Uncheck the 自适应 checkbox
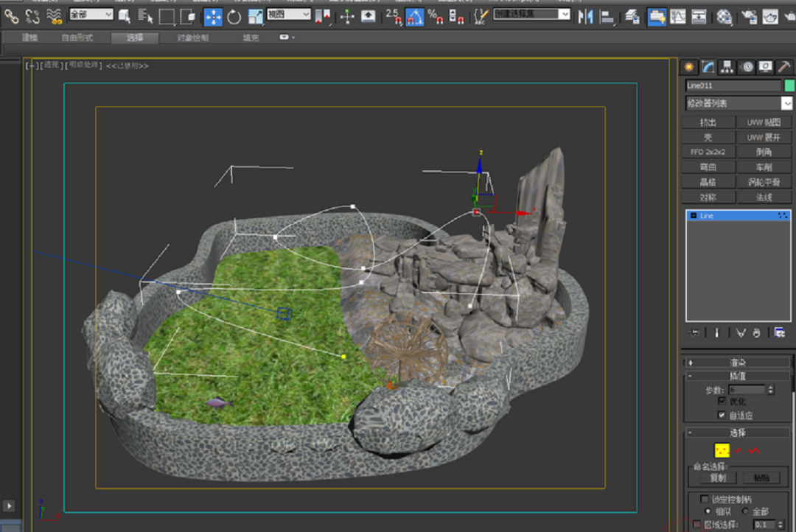Screen dimensions: 796x532 click(722, 415)
